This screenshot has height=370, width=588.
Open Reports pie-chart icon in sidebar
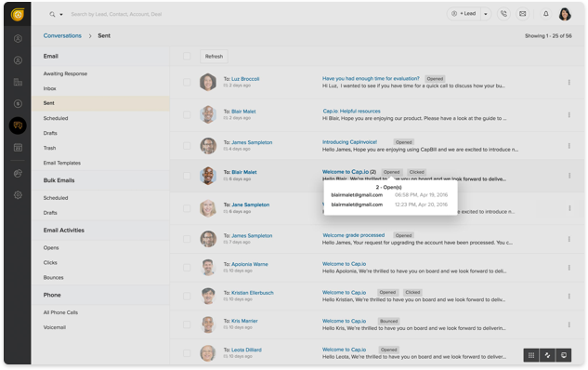tap(18, 173)
